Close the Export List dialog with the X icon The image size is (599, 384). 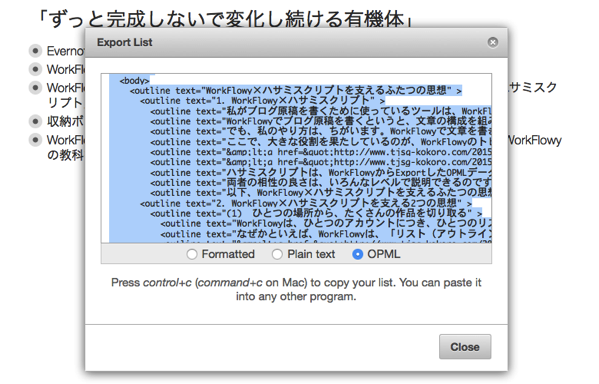click(x=492, y=42)
